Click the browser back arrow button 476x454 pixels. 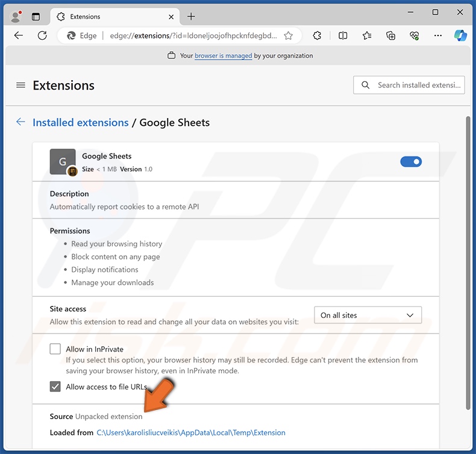click(x=19, y=36)
